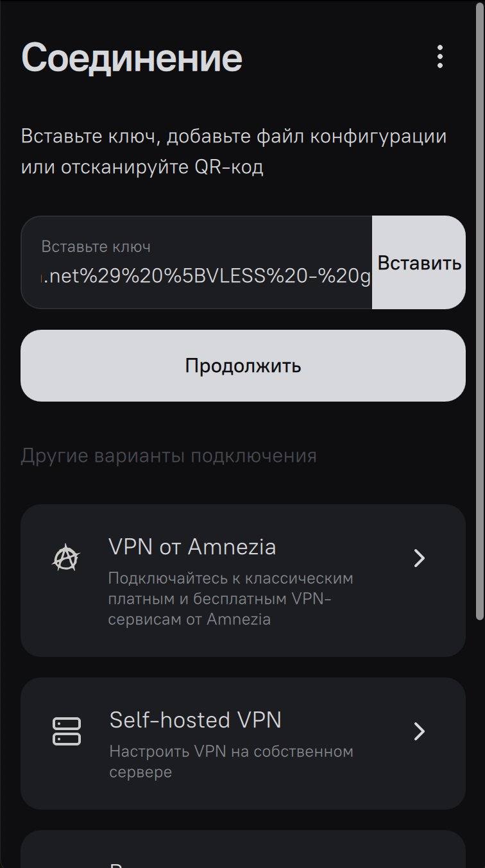The width and height of the screenshot is (485, 868).
Task: Select the "VPN от Amnezia" title
Action: [192, 547]
